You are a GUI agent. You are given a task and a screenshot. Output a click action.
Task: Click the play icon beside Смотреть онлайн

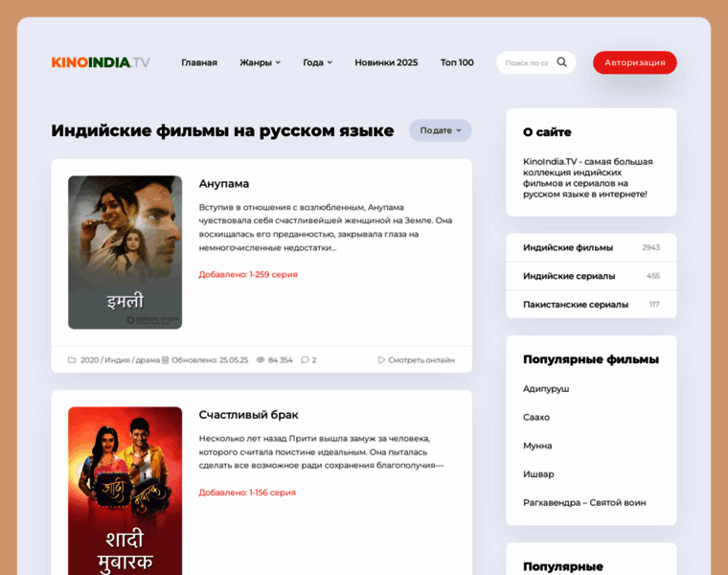pos(381,360)
